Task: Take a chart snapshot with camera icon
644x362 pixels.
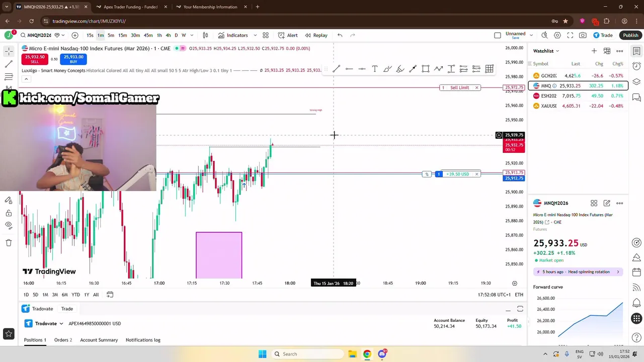Action: click(583, 35)
